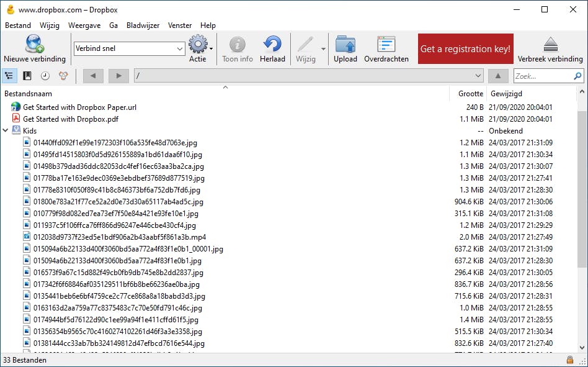This screenshot has height=367, width=588.
Task: Click the lock icon in status bar
Action: click(569, 360)
